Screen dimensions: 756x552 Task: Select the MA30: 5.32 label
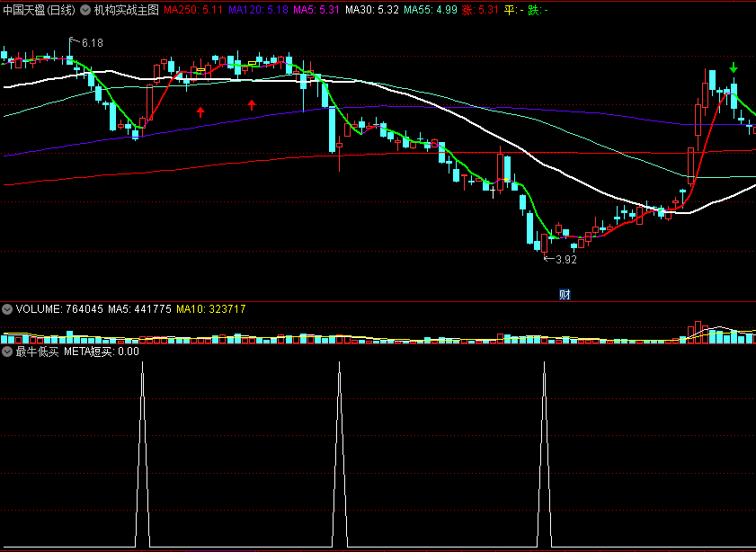tap(371, 10)
